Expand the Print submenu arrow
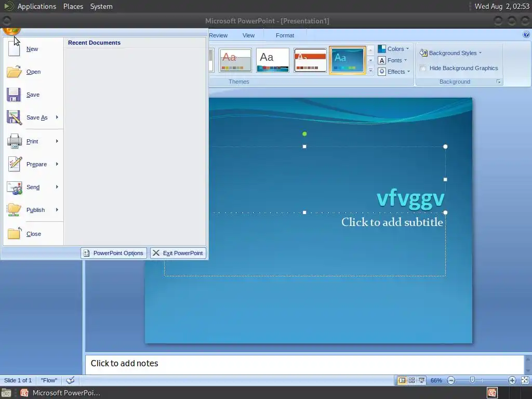The image size is (532, 399). [x=57, y=141]
